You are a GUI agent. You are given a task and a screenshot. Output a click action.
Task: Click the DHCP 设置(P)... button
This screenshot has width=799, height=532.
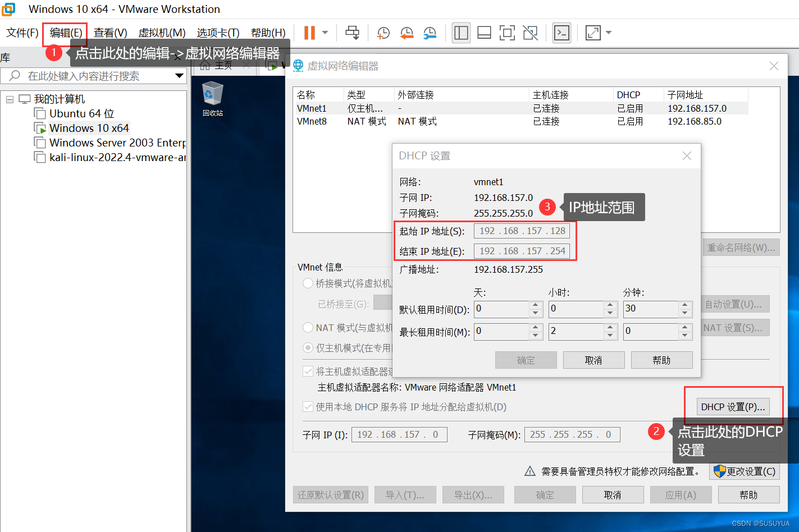click(x=733, y=407)
